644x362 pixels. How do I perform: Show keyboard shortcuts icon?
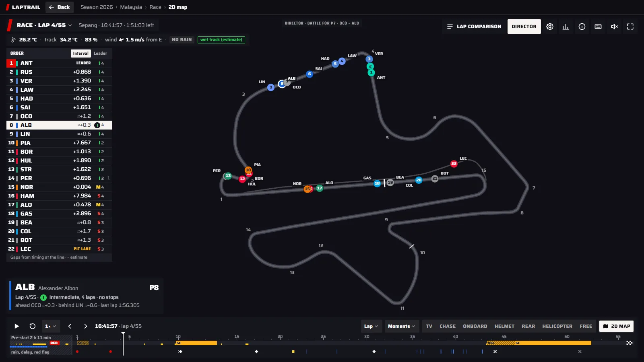click(x=598, y=27)
